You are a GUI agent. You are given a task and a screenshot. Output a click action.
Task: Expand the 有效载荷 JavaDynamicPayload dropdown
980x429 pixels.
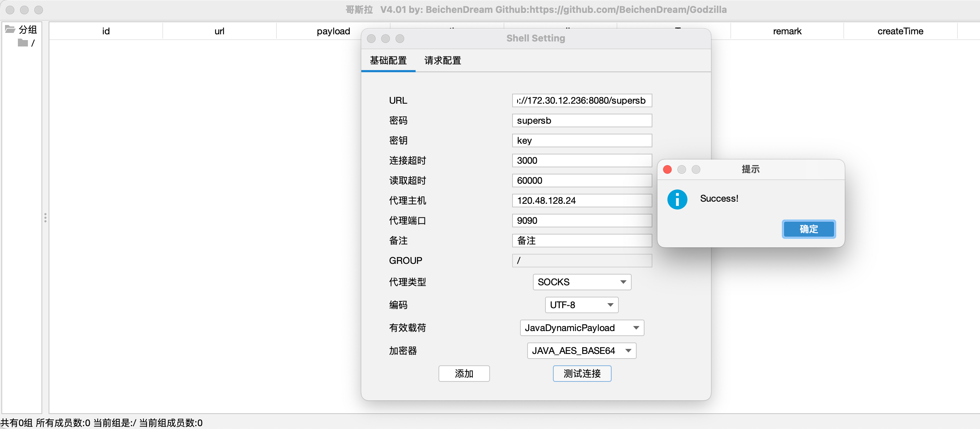pos(582,327)
